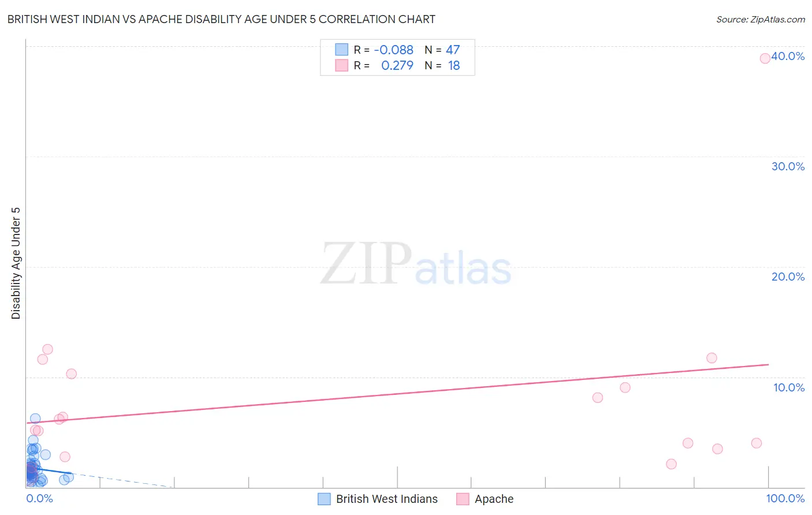The width and height of the screenshot is (812, 515).
Task: Open the ZipAtlas.com source link
Action: (x=761, y=19)
